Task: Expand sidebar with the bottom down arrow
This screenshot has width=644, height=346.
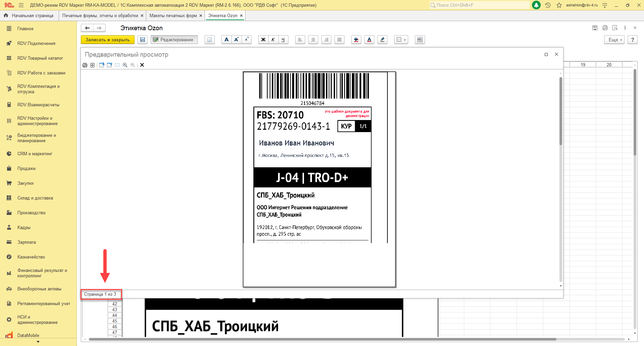Action: coord(38,342)
